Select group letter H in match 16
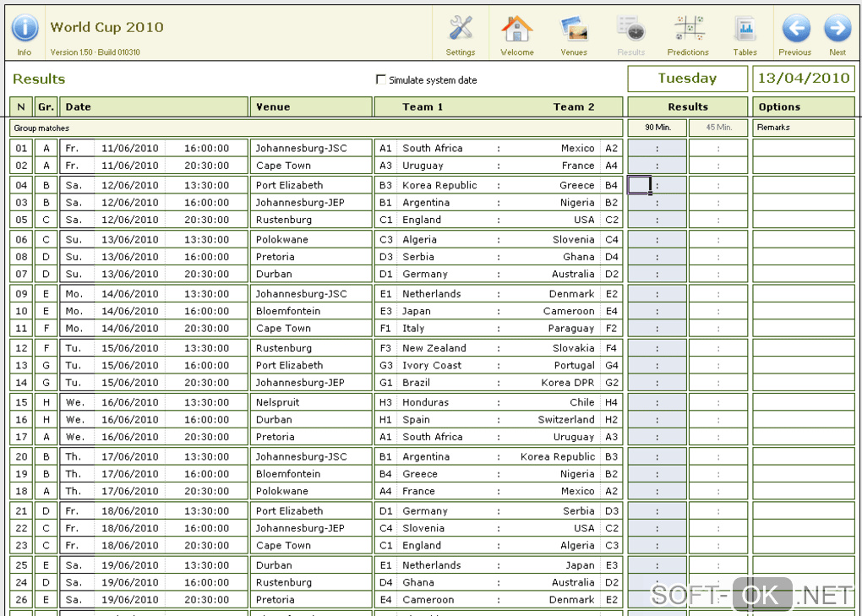 click(46, 420)
